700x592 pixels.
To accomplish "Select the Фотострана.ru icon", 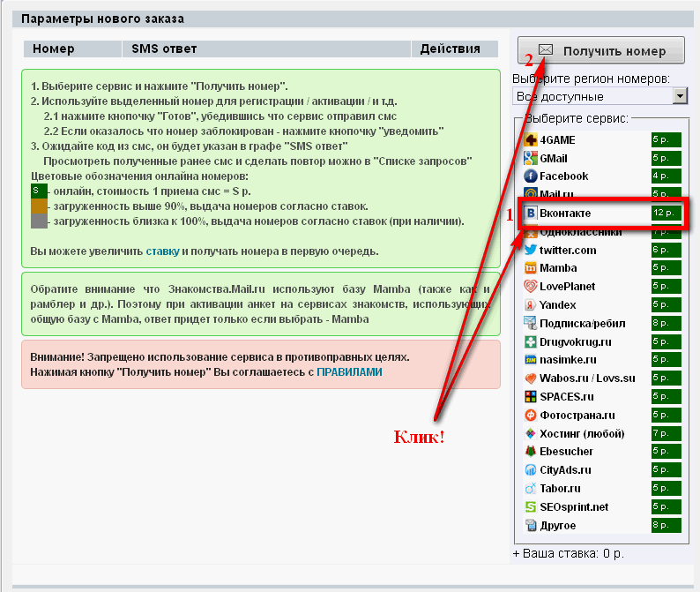I will point(531,415).
